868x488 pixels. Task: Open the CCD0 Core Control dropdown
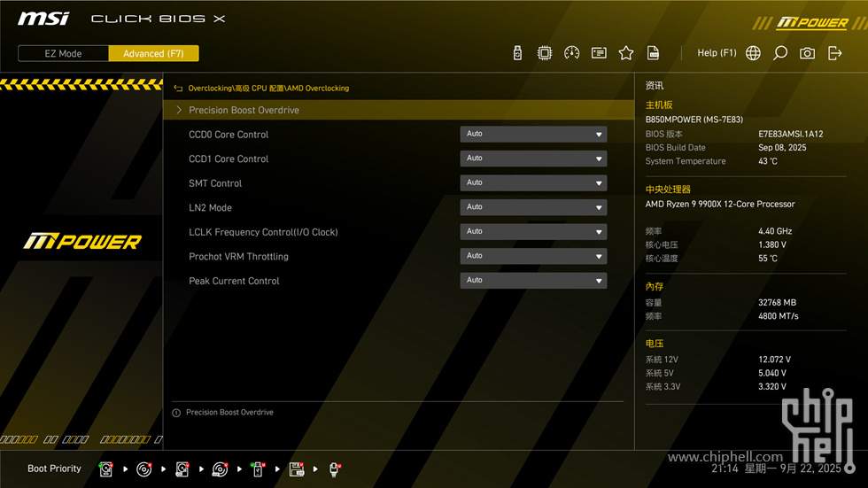[533, 135]
